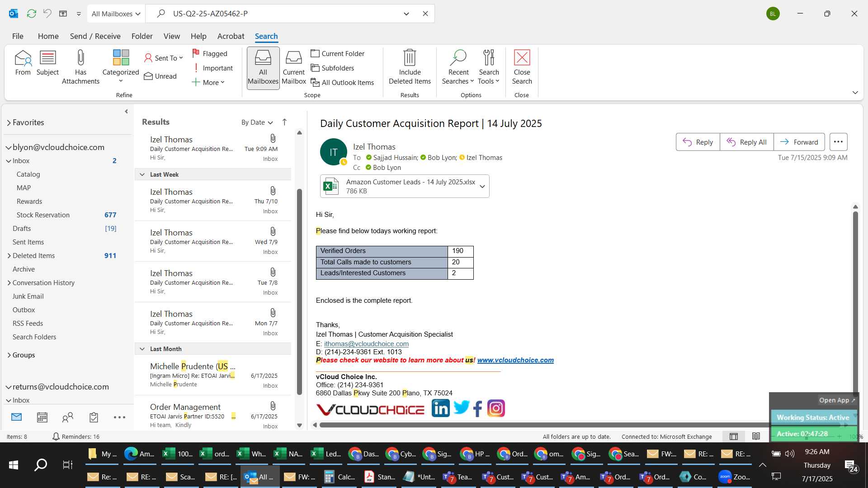Collapse the ribbon with chevron
This screenshot has width=868, height=488.
[855, 92]
